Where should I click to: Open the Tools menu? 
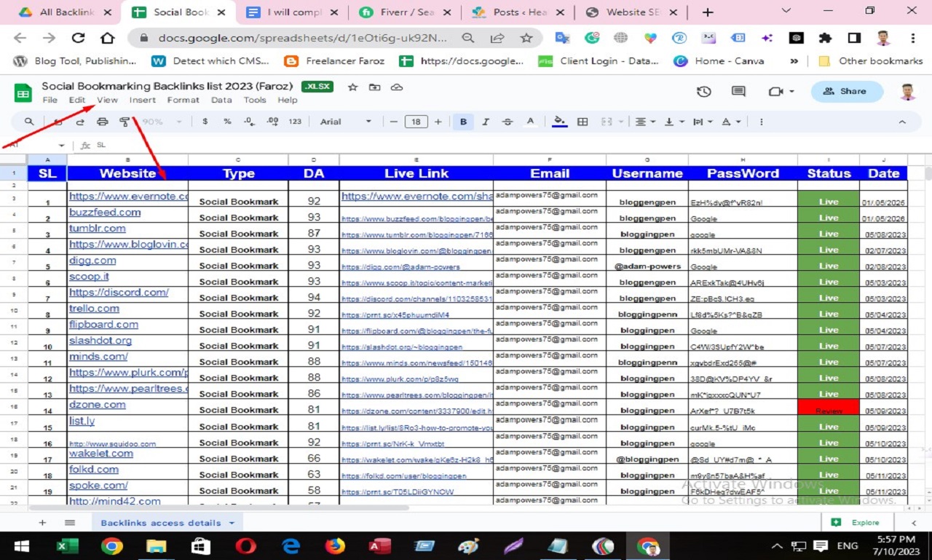coord(255,100)
